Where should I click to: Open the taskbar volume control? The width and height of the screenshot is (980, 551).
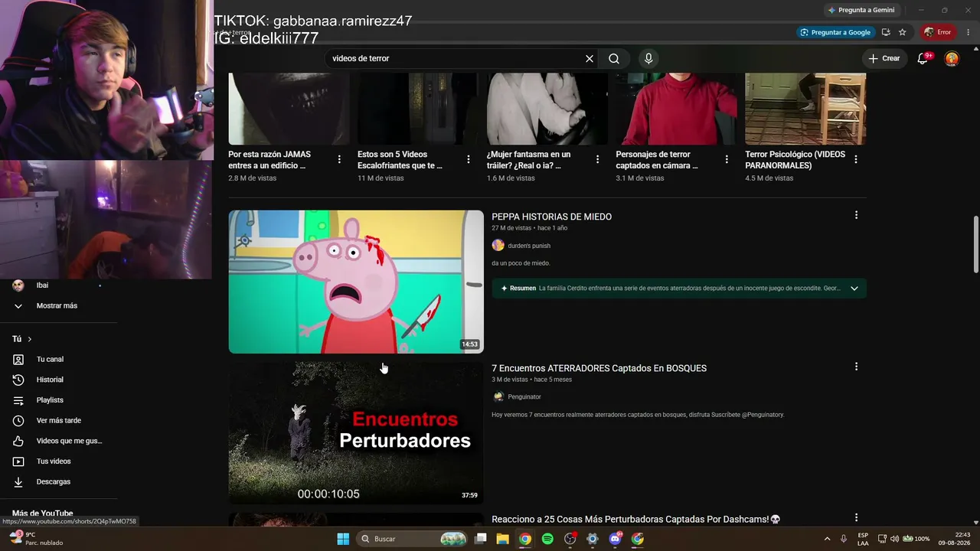[x=894, y=539]
